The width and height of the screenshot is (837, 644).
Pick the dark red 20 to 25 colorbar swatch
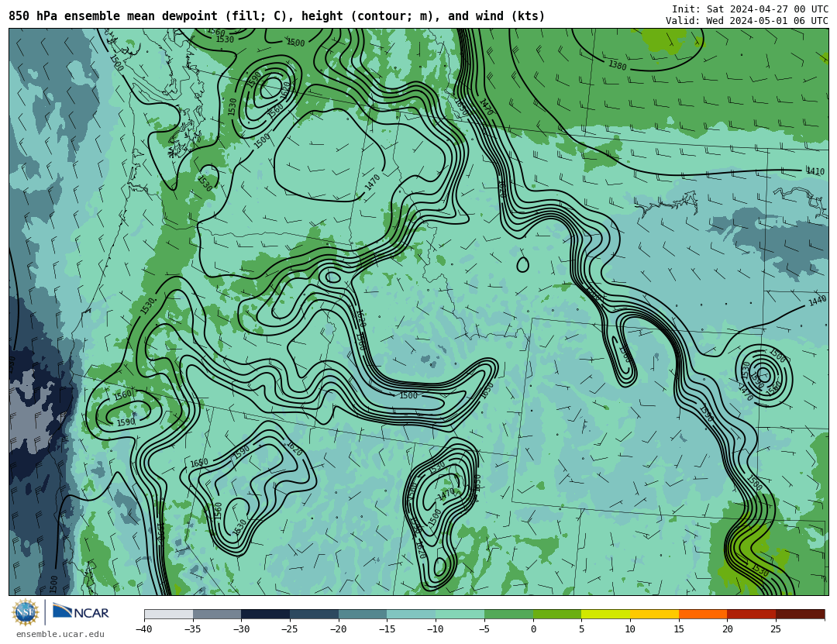pos(752,614)
